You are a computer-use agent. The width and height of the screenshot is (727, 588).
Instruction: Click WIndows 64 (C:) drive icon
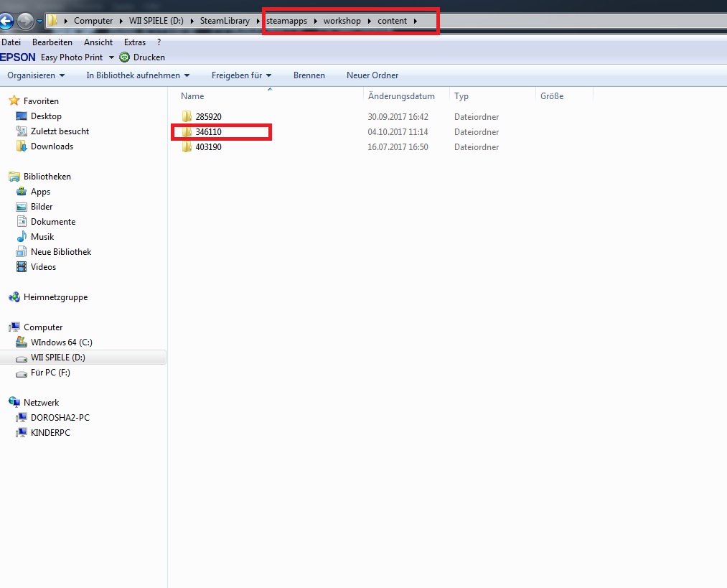pyautogui.click(x=22, y=342)
